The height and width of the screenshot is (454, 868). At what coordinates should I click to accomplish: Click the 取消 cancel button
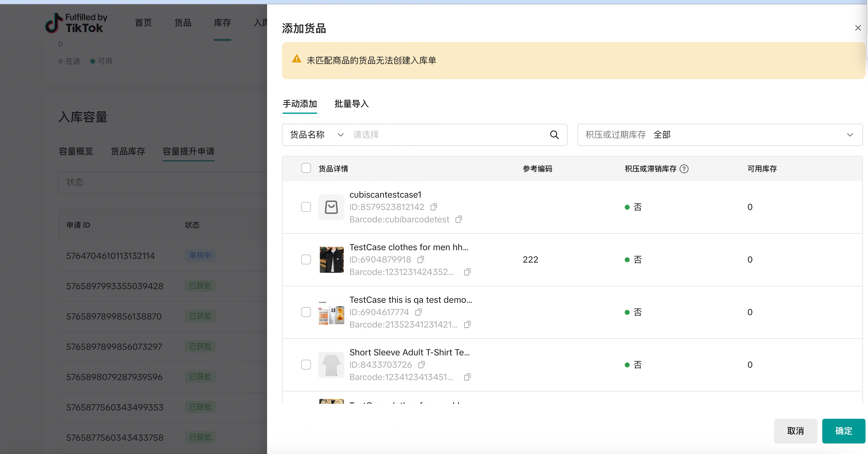795,431
